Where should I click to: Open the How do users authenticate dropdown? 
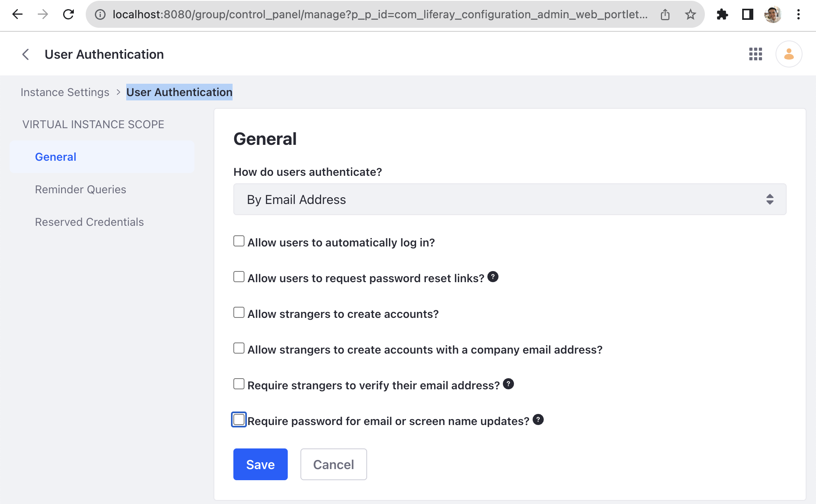pyautogui.click(x=510, y=199)
